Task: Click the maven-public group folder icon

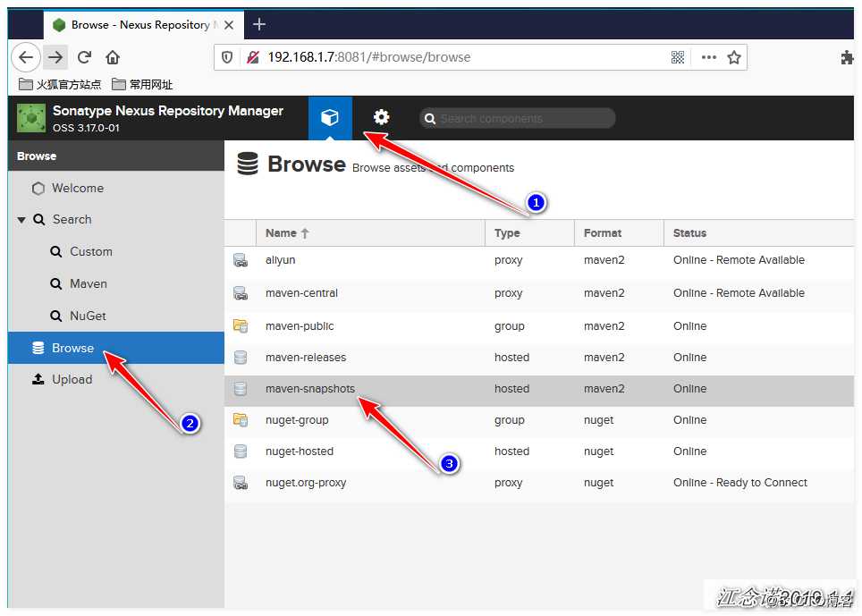Action: (241, 325)
